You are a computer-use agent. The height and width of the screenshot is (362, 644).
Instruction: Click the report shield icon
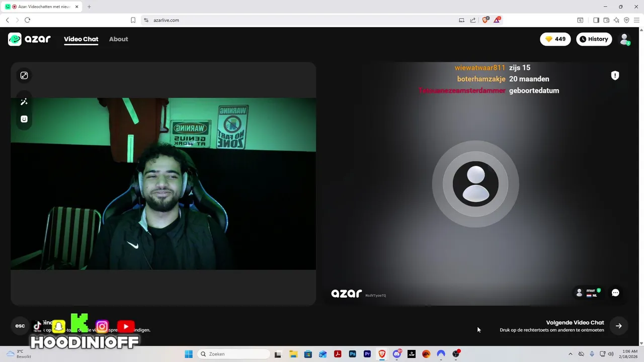pyautogui.click(x=615, y=75)
